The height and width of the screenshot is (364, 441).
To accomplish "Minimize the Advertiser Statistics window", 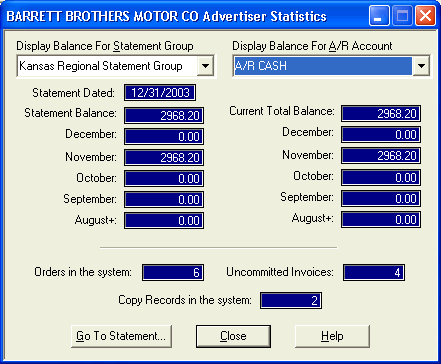I will pyautogui.click(x=379, y=16).
